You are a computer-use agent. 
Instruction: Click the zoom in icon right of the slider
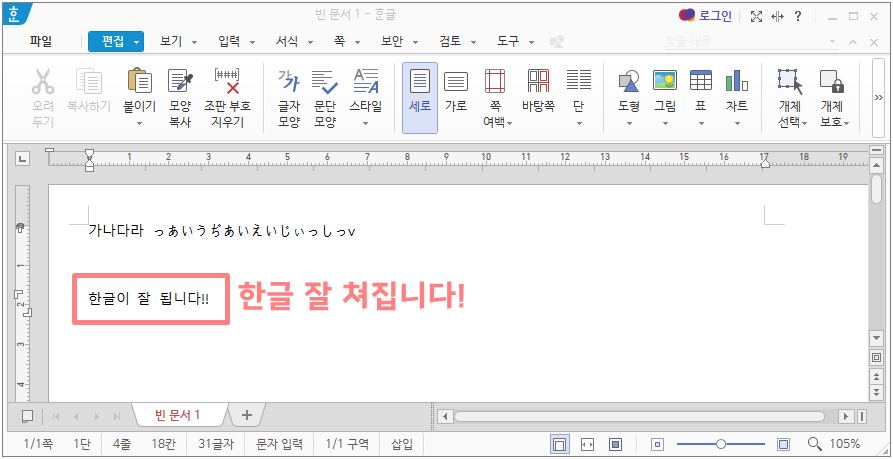pos(784,444)
